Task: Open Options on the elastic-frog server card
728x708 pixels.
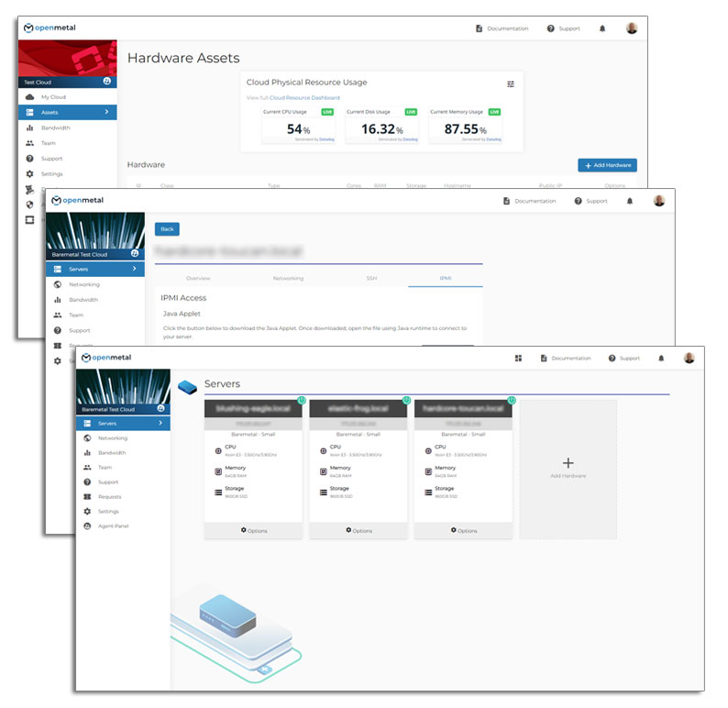Action: (358, 531)
